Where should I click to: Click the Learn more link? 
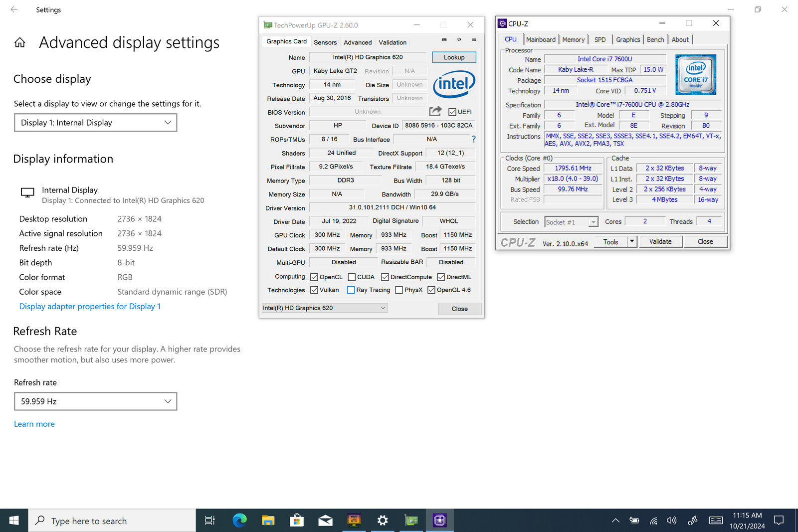[34, 424]
